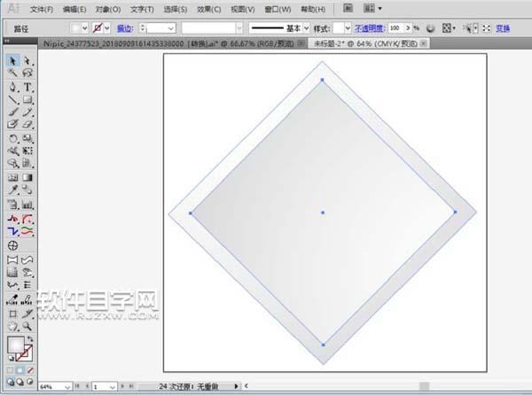This screenshot has height=395, width=532.
Task: Switch to Draw Normal mode
Action: (10, 382)
